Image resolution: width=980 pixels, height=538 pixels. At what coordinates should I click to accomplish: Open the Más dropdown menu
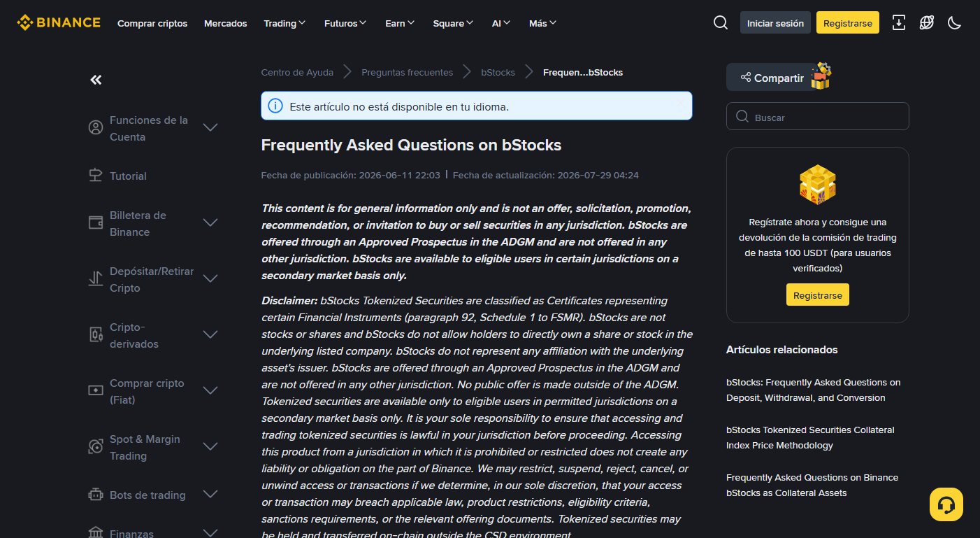tap(542, 23)
